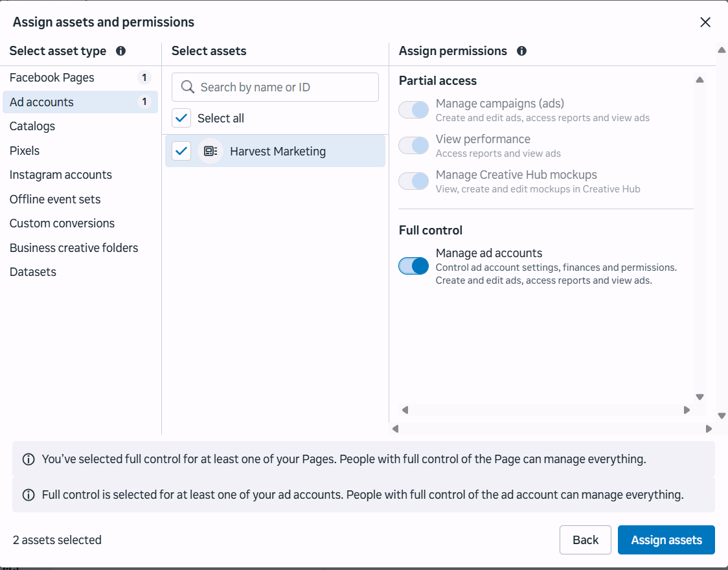Click the '2 assets selected' text
Image resolution: width=728 pixels, height=570 pixels.
click(57, 540)
